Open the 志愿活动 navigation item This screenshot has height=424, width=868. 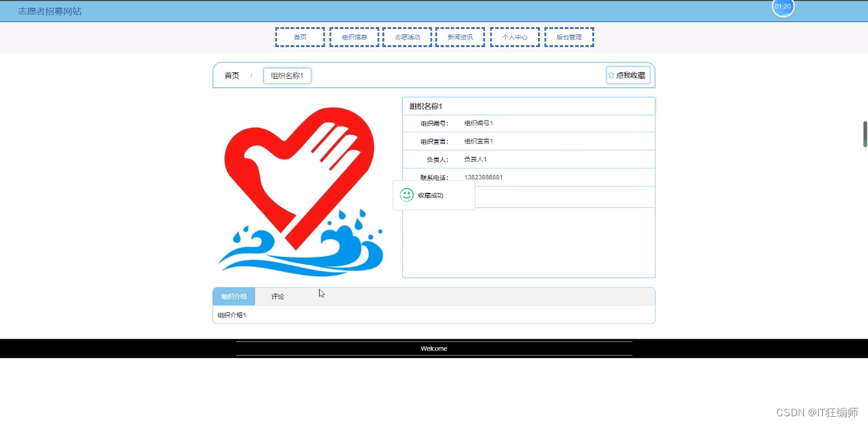pyautogui.click(x=407, y=37)
